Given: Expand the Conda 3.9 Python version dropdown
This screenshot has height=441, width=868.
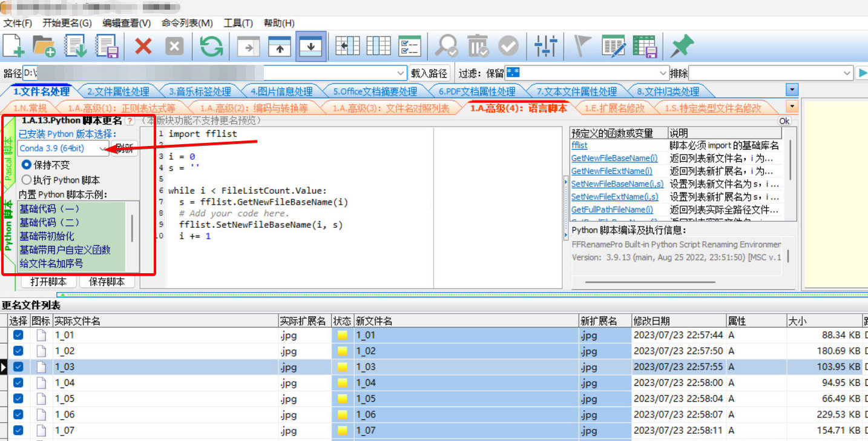Looking at the screenshot, I should 103,148.
